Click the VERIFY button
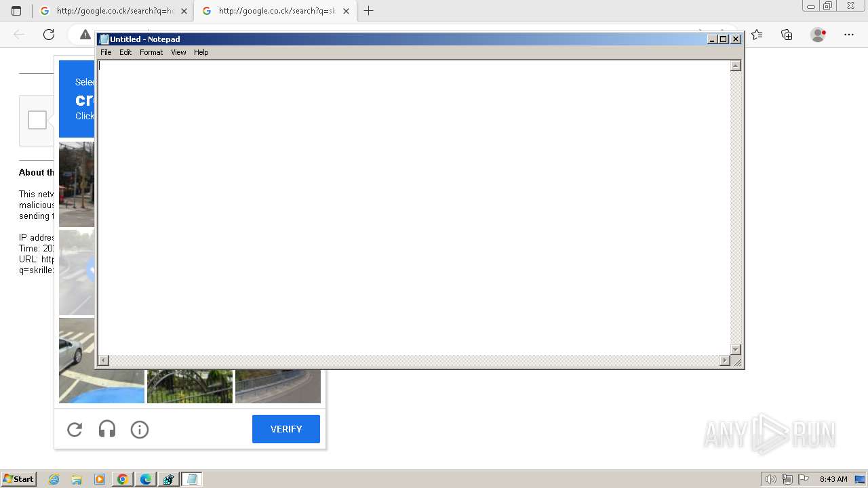 pyautogui.click(x=286, y=429)
